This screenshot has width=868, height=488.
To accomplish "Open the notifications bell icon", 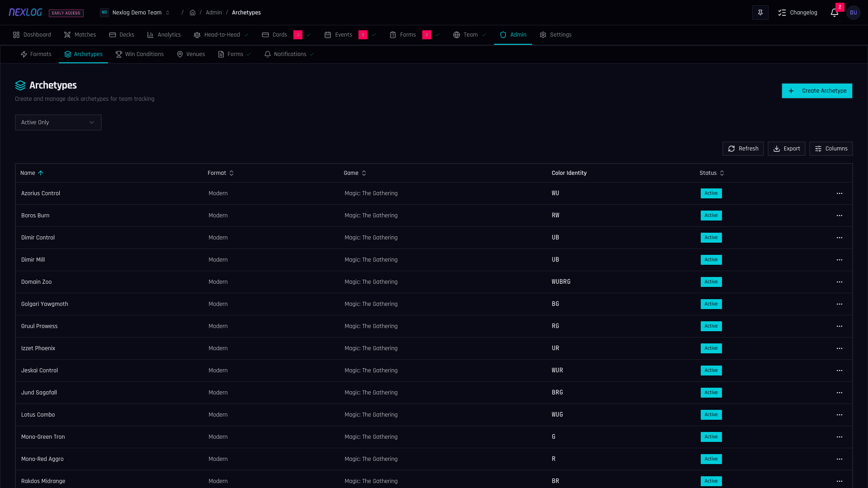I will tap(835, 13).
